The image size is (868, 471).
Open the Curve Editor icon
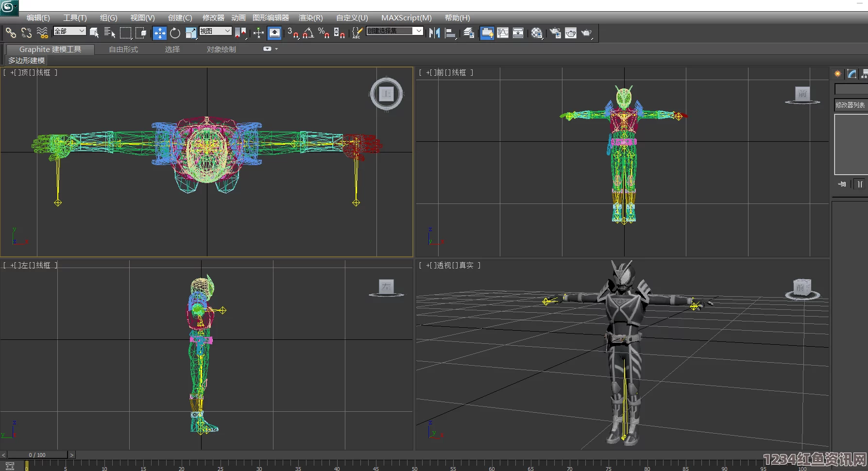(x=503, y=33)
